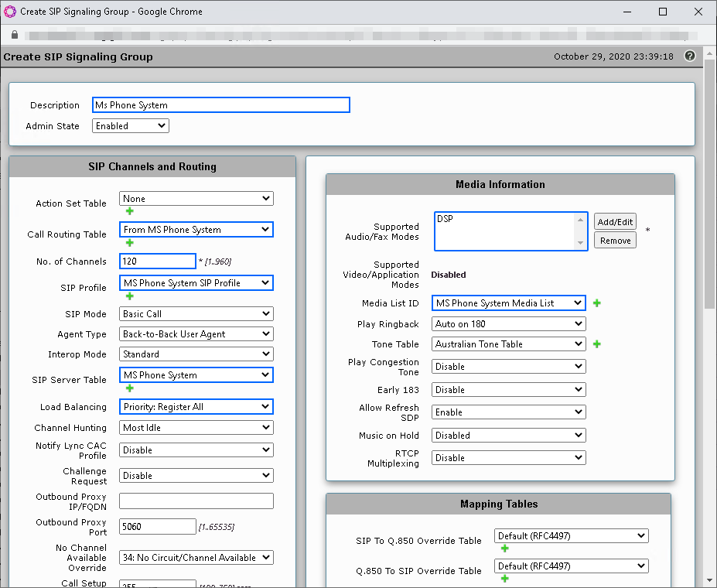Open Action Set Table dropdown

(x=196, y=198)
